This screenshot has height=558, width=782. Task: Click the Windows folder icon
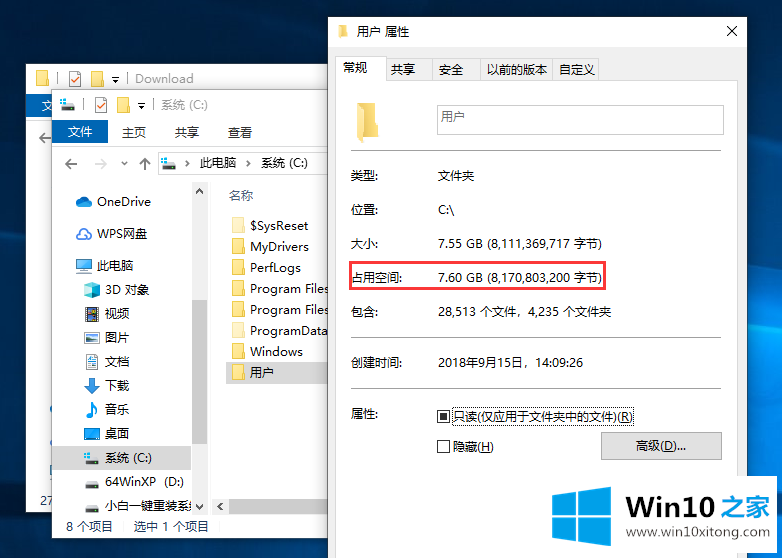(x=238, y=351)
